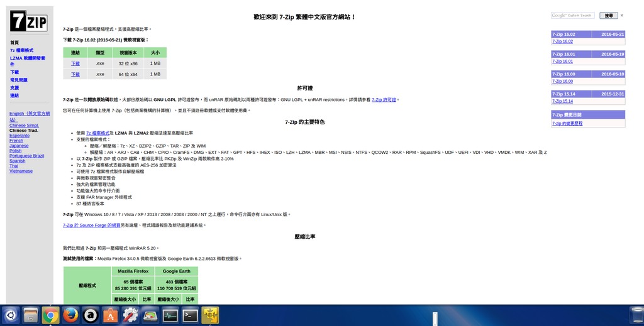The image size is (644, 326).
Task: Click 下載 link for 64 位 x64 version
Action: click(x=75, y=74)
